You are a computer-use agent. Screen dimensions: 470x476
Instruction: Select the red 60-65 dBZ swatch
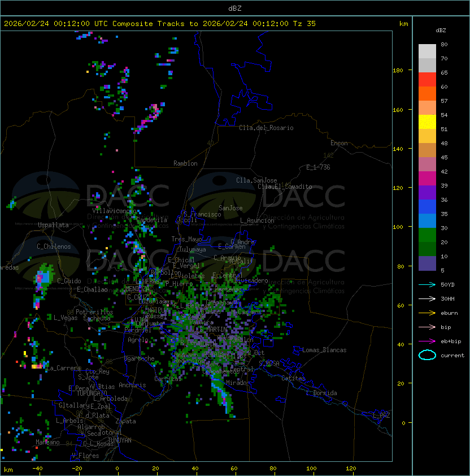pyautogui.click(x=427, y=80)
